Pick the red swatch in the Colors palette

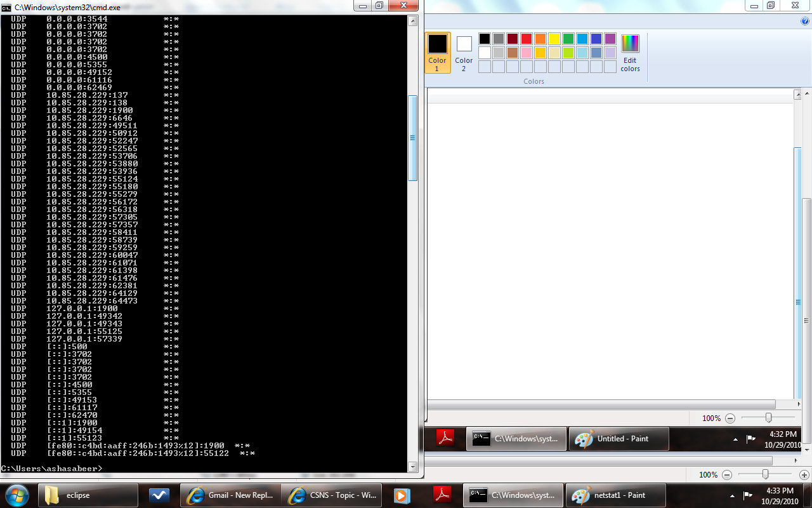pos(526,39)
